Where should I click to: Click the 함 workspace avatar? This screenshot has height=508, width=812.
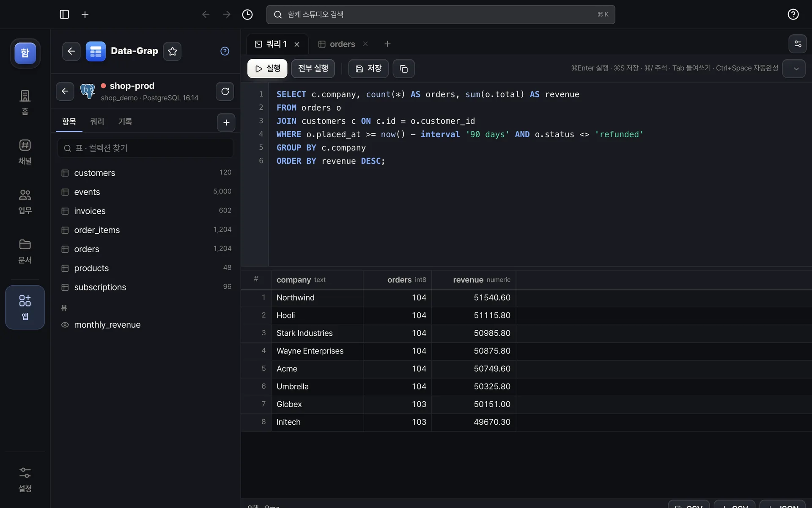(25, 53)
